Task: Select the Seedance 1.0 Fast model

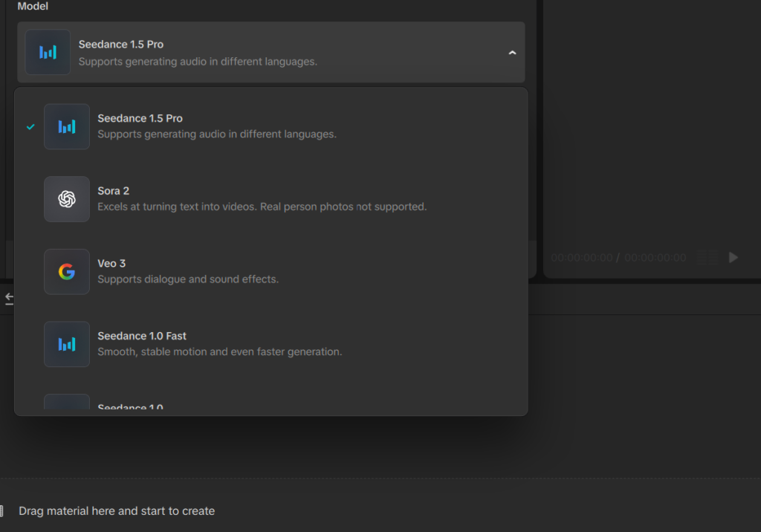Action: coord(219,344)
